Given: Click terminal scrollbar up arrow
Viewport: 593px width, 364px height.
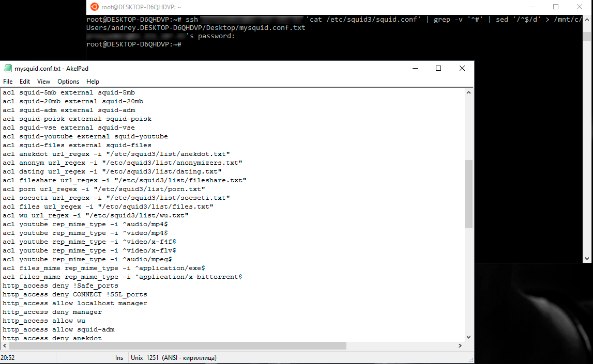Looking at the screenshot, I should [587, 20].
